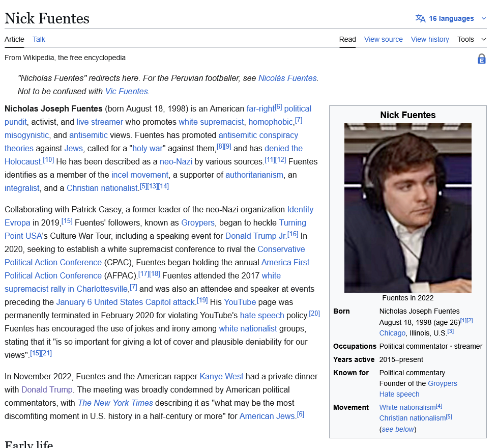Open the white supremacist link
Image resolution: width=497 pixels, height=448 pixels.
pyautogui.click(x=211, y=122)
